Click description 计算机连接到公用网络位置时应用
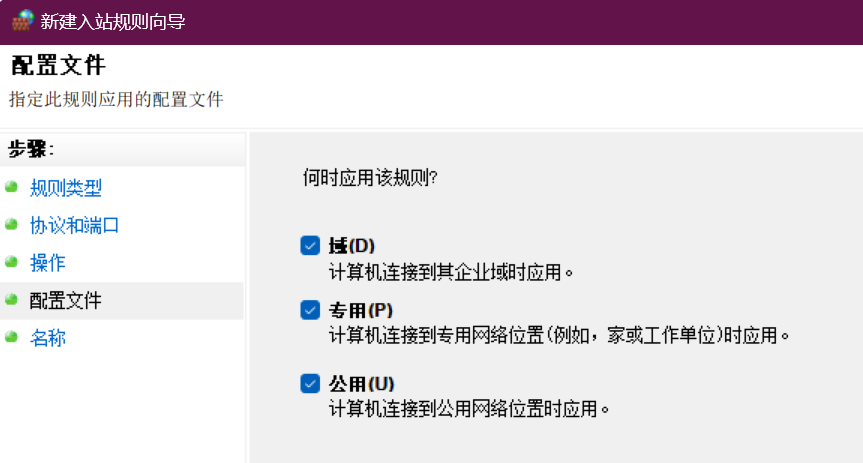 point(469,409)
